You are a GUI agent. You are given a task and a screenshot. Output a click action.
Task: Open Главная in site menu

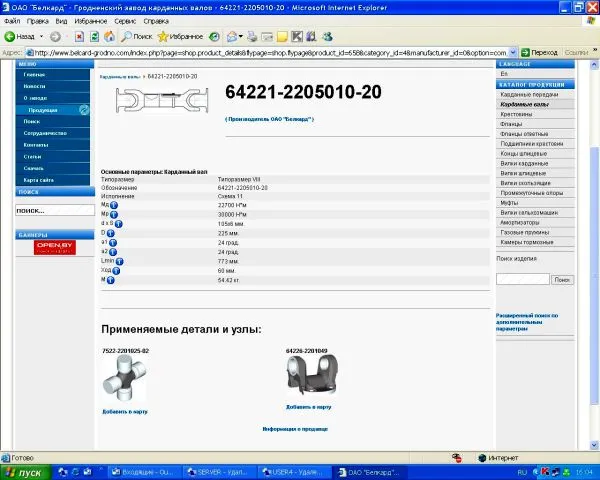(53, 75)
